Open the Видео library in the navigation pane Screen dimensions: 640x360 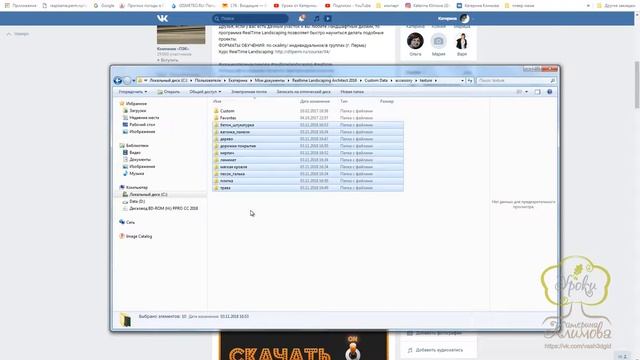coord(135,152)
